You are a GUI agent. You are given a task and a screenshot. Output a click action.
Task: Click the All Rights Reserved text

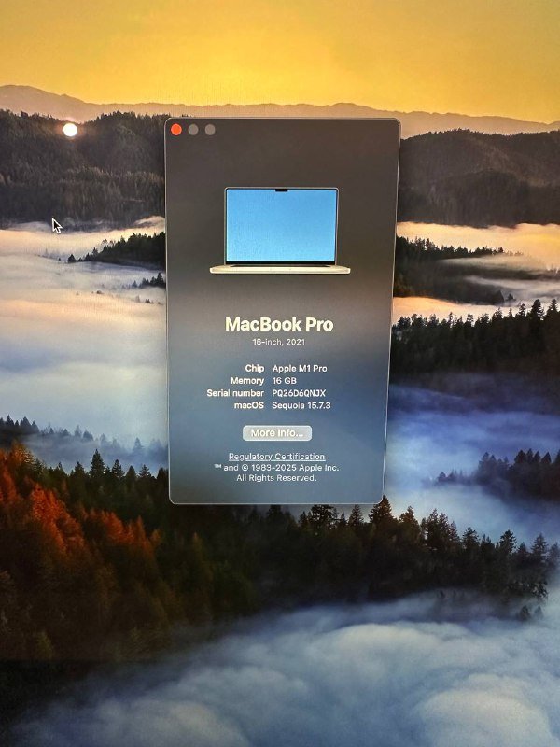click(x=276, y=478)
